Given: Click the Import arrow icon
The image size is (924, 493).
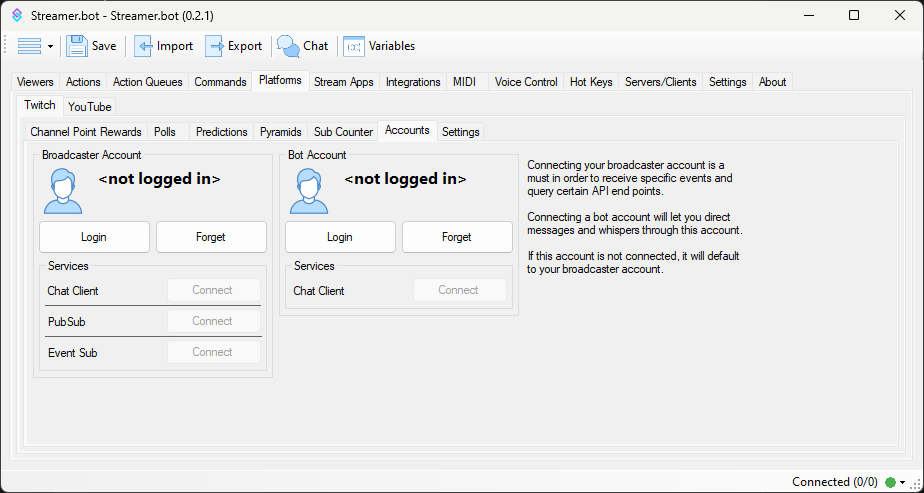Looking at the screenshot, I should (144, 46).
